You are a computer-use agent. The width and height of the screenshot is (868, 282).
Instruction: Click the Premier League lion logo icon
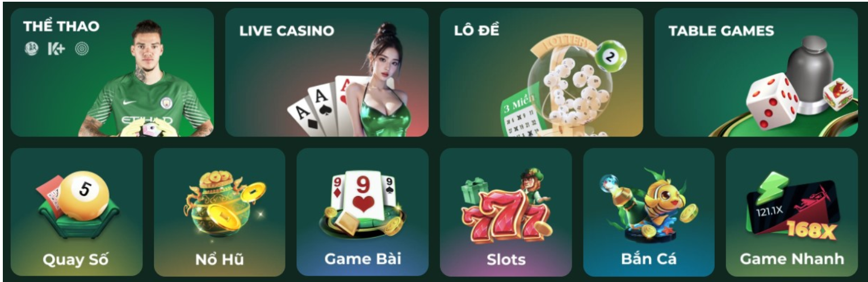[31, 49]
